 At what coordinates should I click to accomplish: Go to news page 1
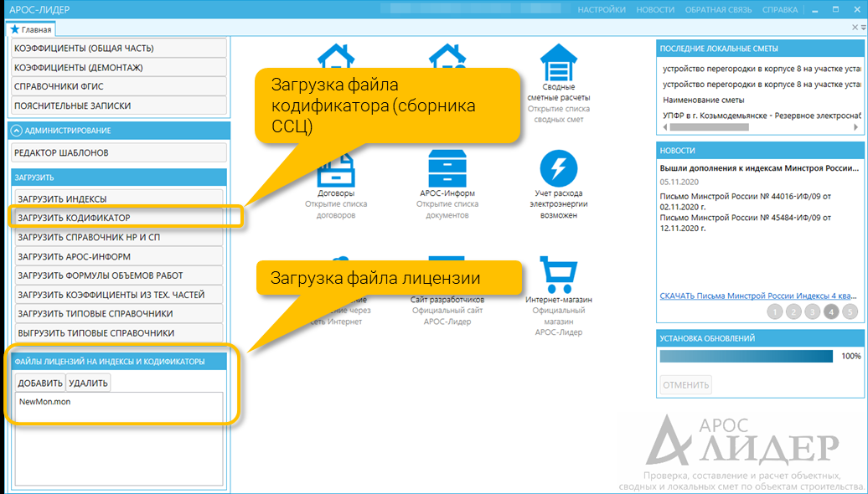(775, 312)
